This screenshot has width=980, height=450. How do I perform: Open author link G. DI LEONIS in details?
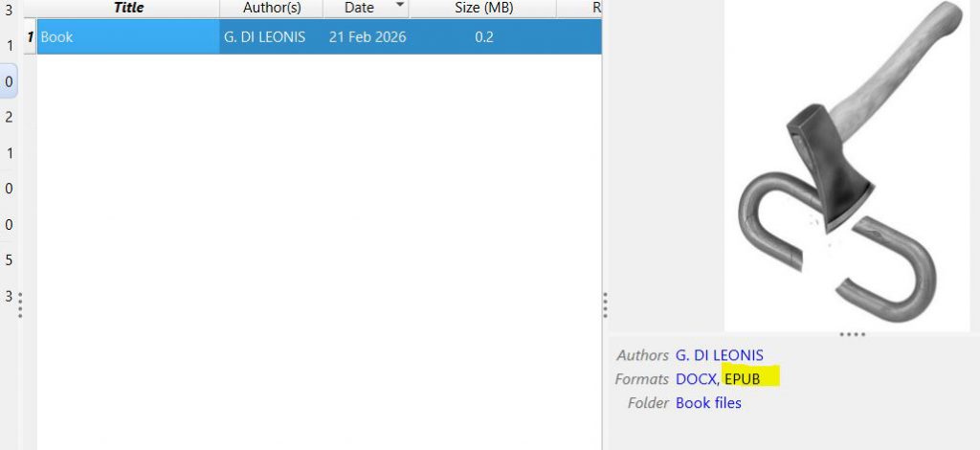719,355
